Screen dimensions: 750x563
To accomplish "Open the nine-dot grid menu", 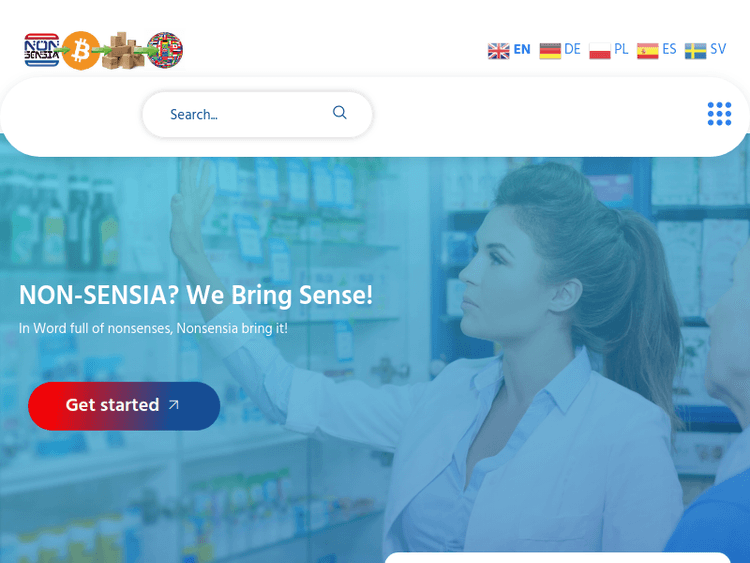I will tap(719, 114).
